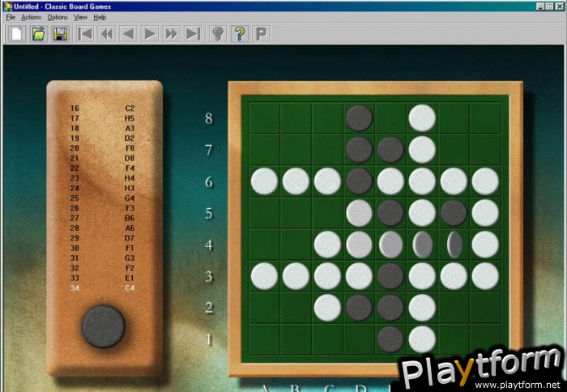Open the Options menu
Viewport: 567px width, 392px height.
pyautogui.click(x=58, y=17)
